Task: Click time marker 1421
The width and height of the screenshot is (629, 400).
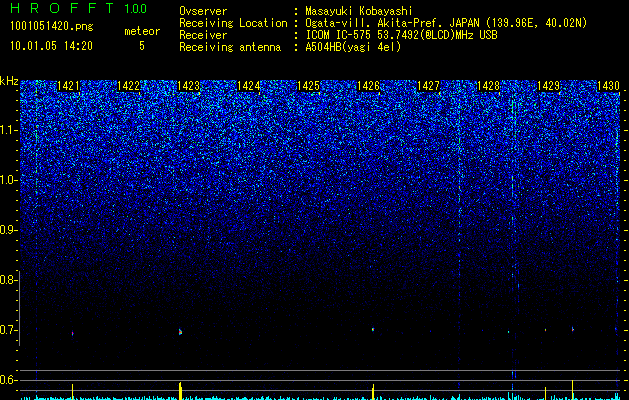Action: pos(68,86)
